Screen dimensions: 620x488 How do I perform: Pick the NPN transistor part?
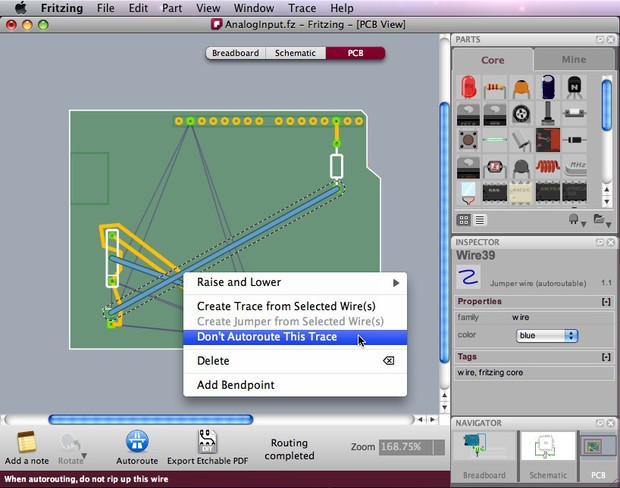[574, 87]
